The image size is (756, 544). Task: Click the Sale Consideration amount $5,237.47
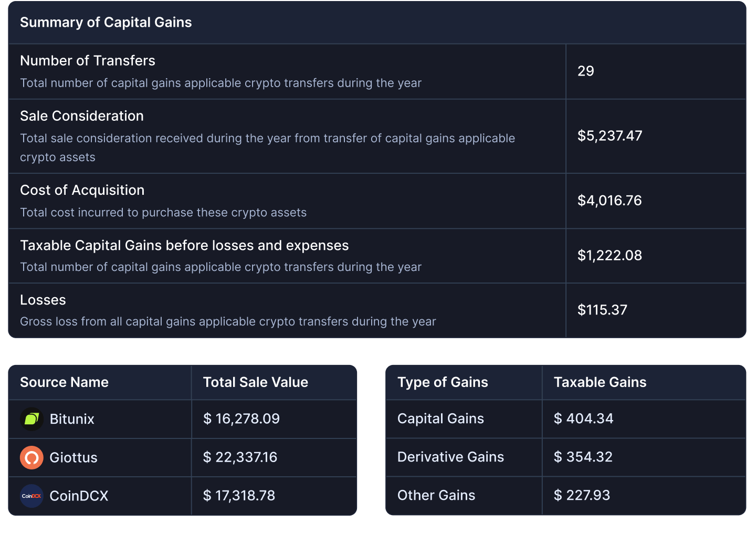coord(610,136)
